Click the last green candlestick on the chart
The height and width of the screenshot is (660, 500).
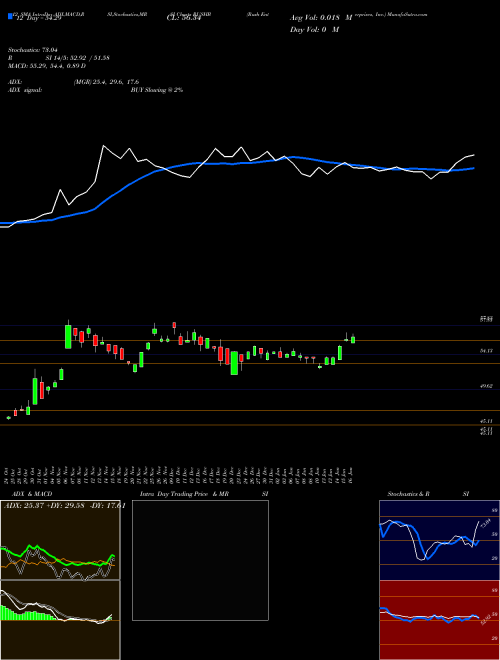(x=353, y=339)
